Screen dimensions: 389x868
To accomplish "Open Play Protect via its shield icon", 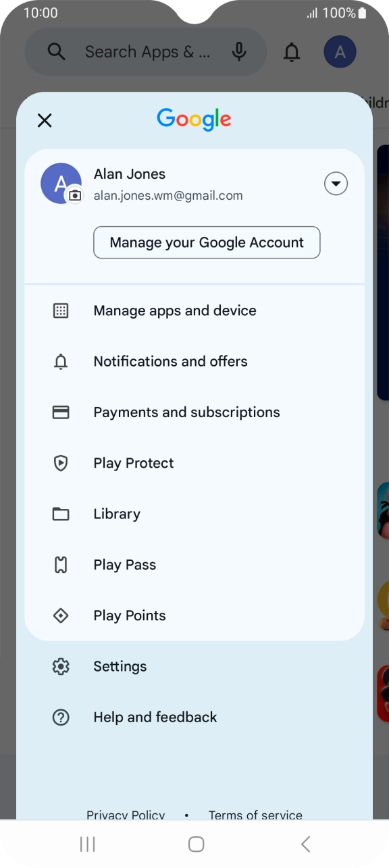I will 61,463.
